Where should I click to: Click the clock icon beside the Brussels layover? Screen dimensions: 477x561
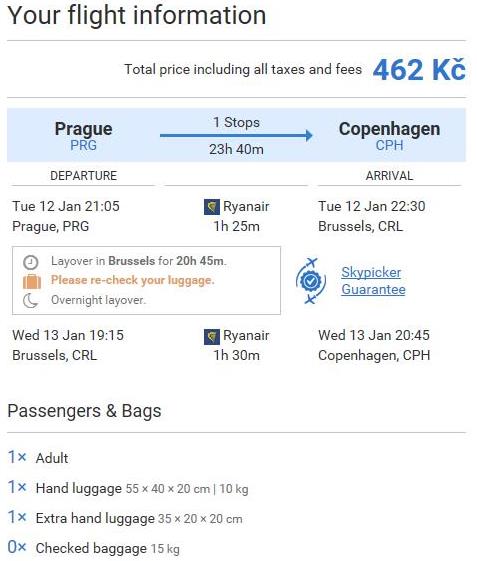click(x=31, y=262)
